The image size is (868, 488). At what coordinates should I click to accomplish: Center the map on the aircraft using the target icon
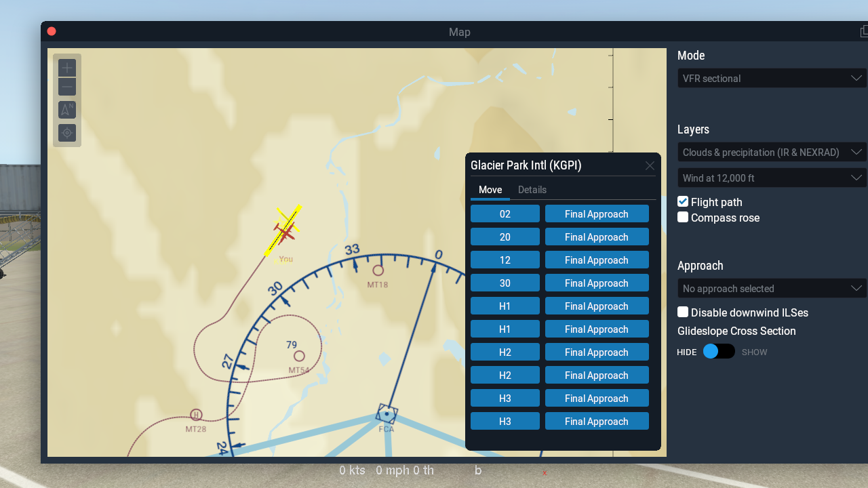coord(67,133)
